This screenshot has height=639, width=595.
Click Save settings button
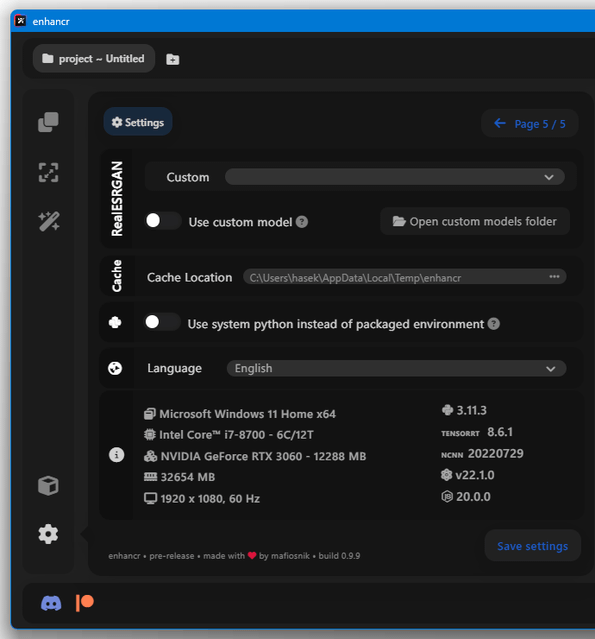[533, 546]
